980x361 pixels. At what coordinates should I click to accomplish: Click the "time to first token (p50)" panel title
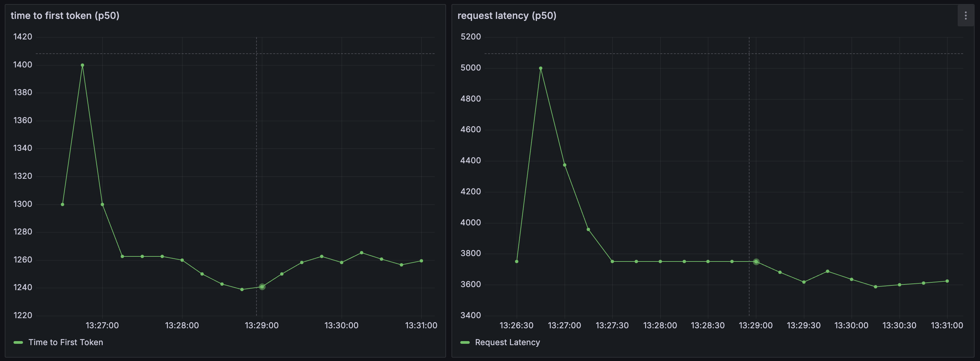(x=65, y=16)
